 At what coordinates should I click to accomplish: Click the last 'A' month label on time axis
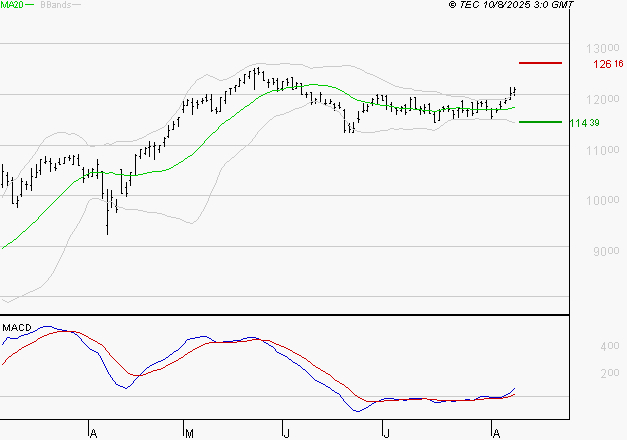pyautogui.click(x=496, y=433)
